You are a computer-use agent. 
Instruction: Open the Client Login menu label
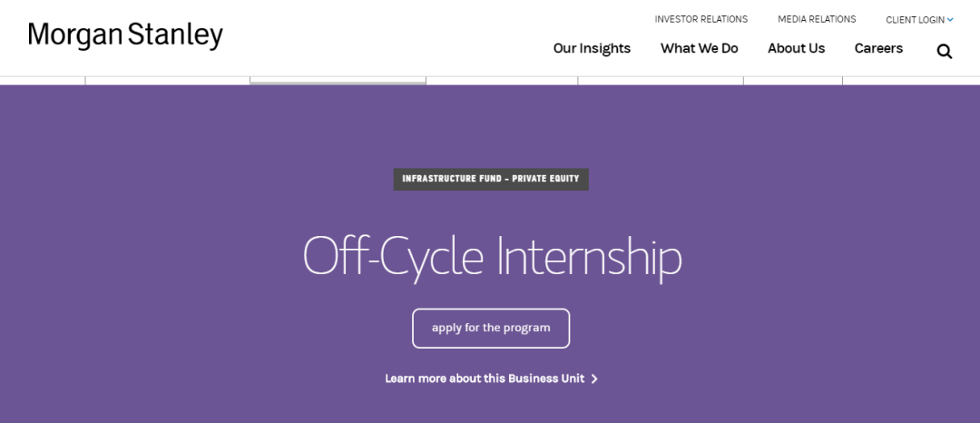click(915, 20)
